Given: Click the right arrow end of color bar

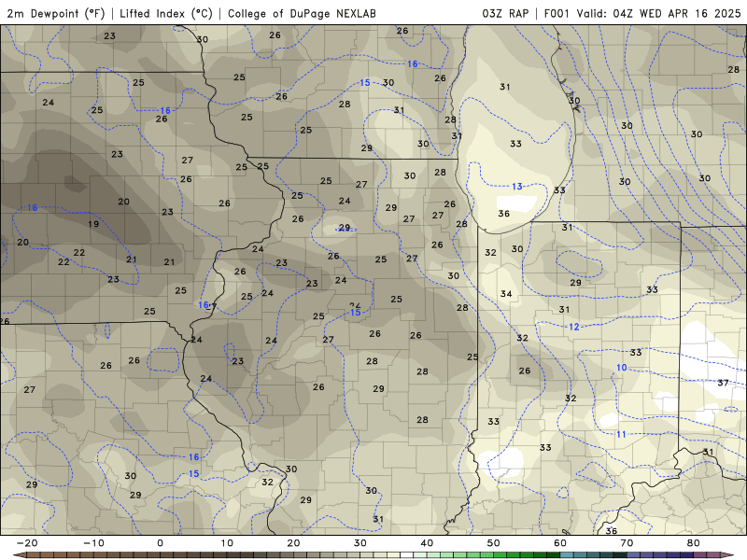Looking at the screenshot, I should point(728,555).
